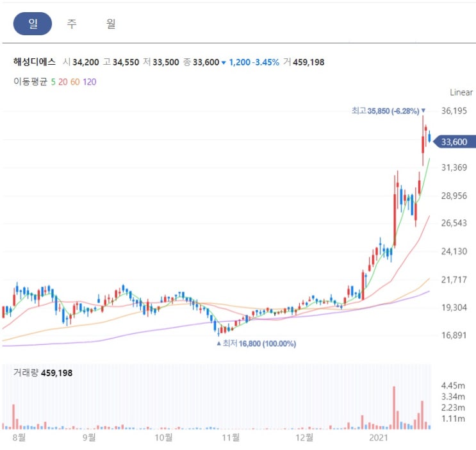Click the 33,600 current price tag
The height and width of the screenshot is (450, 476).
coord(454,142)
